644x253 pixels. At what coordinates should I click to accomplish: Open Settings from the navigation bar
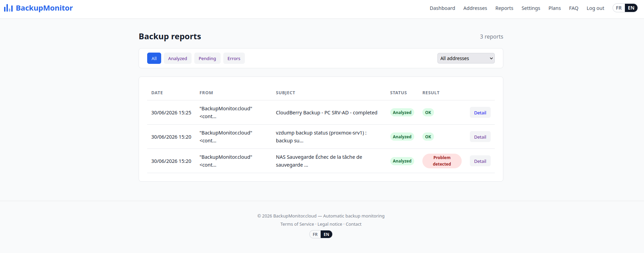coord(531,8)
